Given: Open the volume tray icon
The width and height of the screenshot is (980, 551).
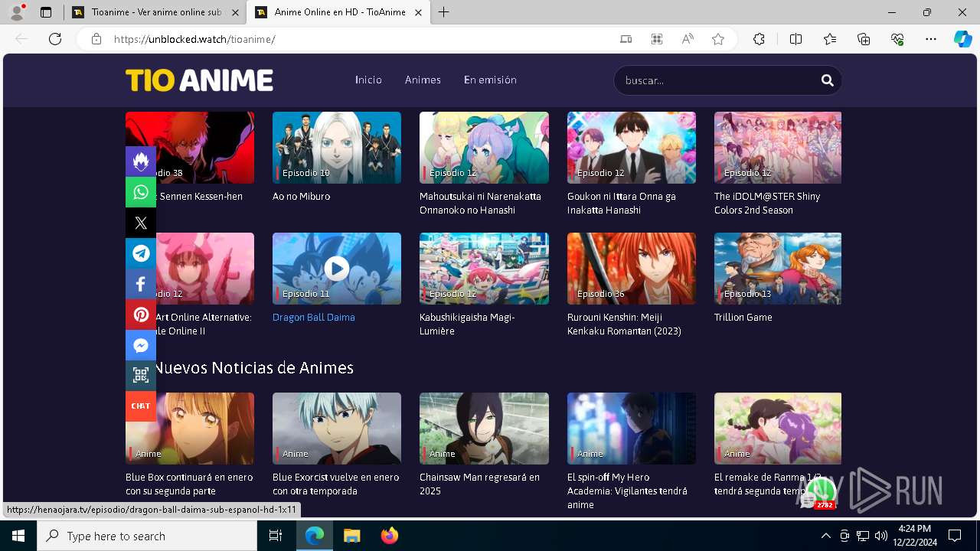Looking at the screenshot, I should click(x=881, y=536).
